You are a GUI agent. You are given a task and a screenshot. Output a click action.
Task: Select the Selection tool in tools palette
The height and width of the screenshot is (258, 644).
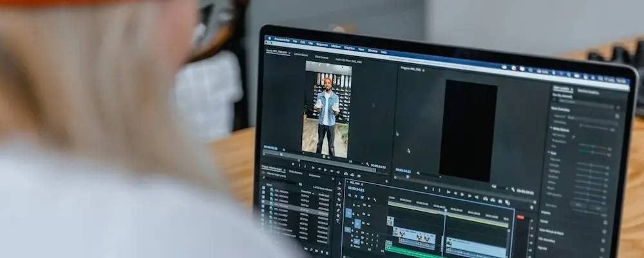(339, 184)
